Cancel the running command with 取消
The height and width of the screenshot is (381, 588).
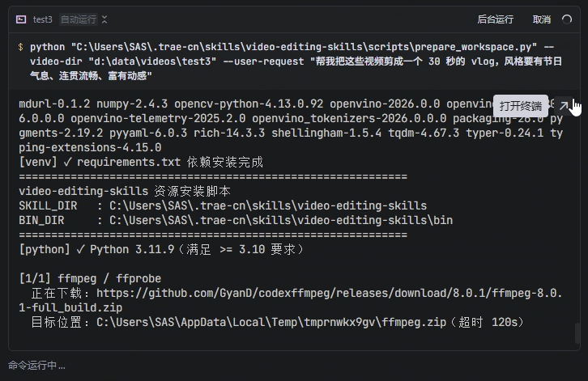pyautogui.click(x=542, y=19)
